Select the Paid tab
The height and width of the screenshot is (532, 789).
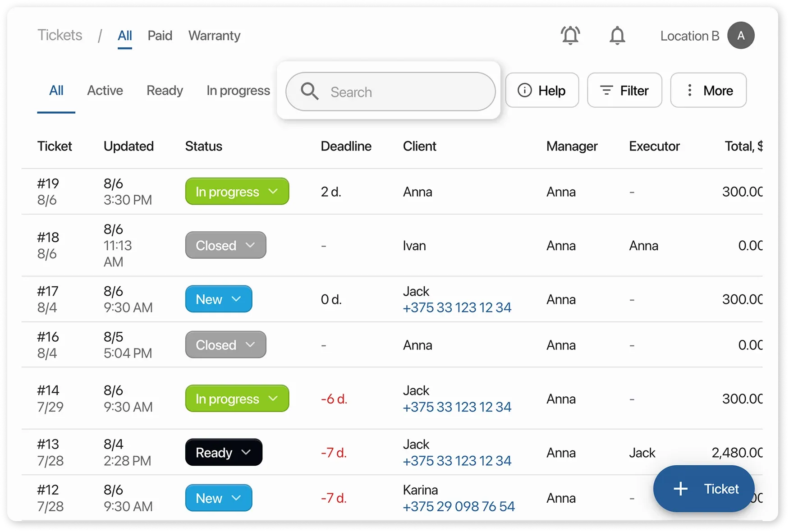(160, 36)
